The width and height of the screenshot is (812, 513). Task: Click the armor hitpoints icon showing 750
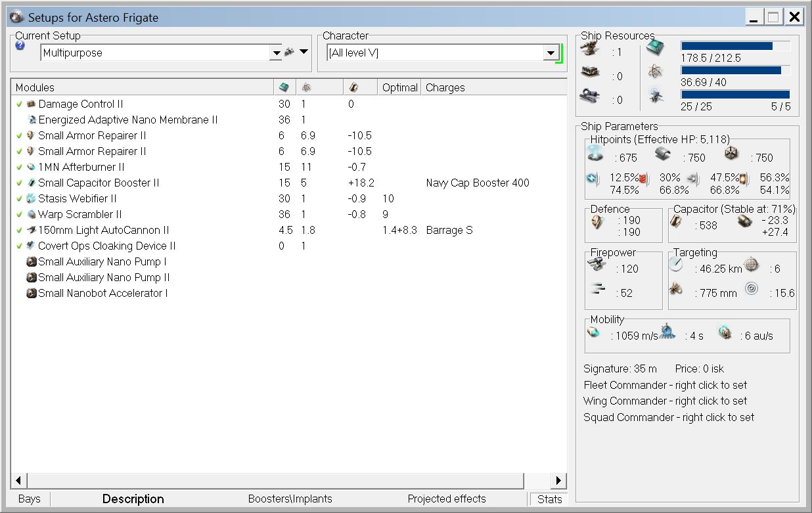click(664, 155)
